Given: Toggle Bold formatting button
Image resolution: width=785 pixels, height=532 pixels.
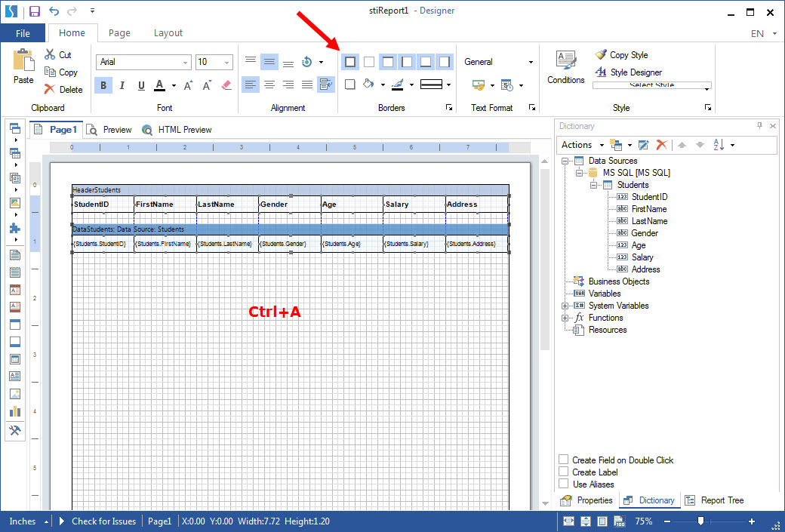Looking at the screenshot, I should (x=104, y=85).
